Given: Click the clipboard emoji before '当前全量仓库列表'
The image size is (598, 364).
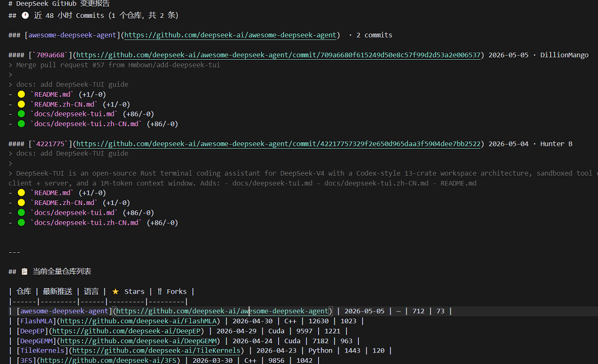Looking at the screenshot, I should [25, 271].
